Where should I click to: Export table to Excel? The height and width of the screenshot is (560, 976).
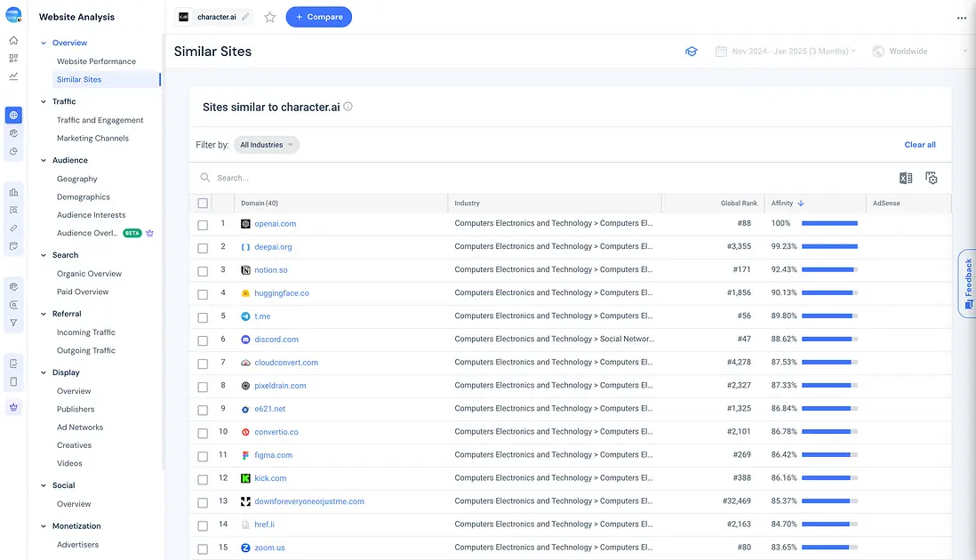click(x=906, y=178)
